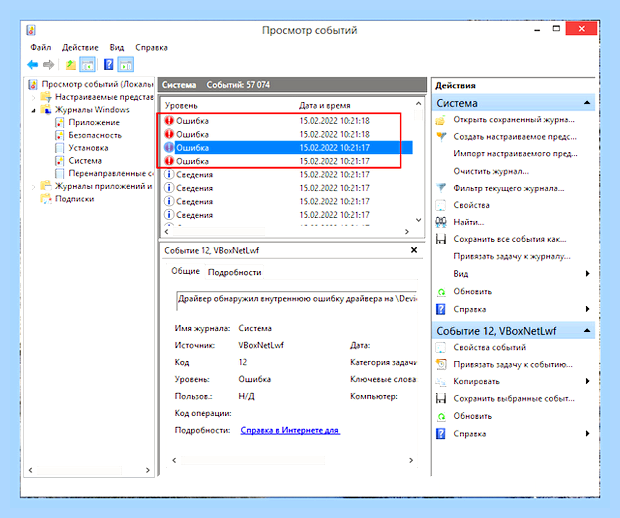Click the Справка icon under Система section
This screenshot has height=518, width=620.
click(x=440, y=309)
